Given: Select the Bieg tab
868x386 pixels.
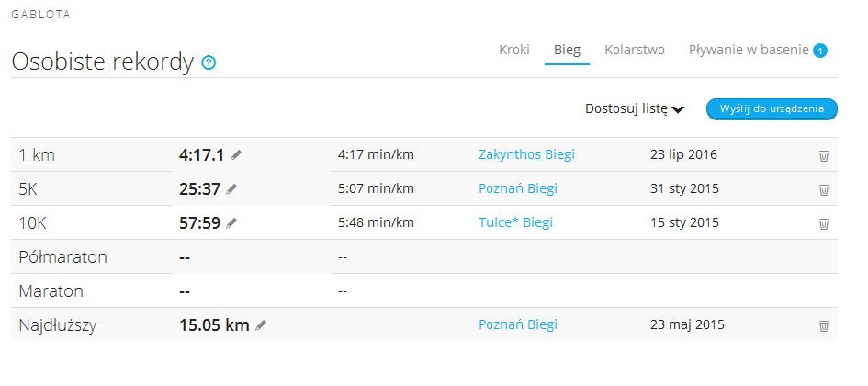Looking at the screenshot, I should [567, 51].
